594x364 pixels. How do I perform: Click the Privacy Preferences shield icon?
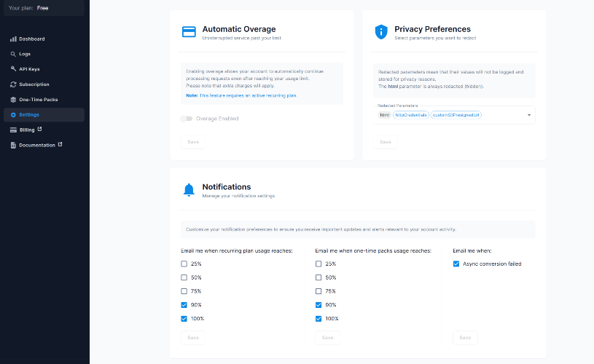coord(381,32)
